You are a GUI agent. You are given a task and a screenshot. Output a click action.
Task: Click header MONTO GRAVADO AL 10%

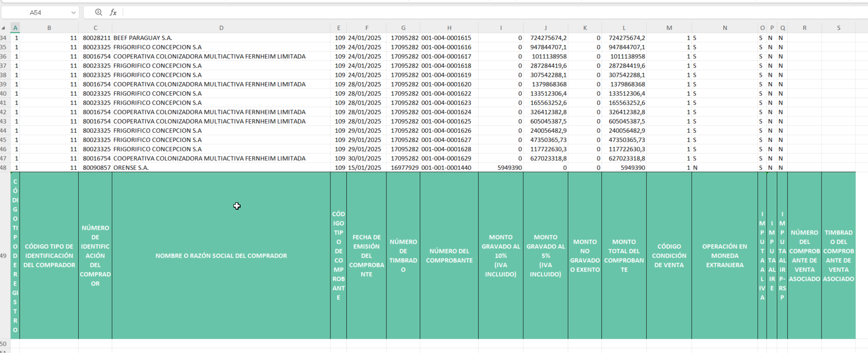501,255
